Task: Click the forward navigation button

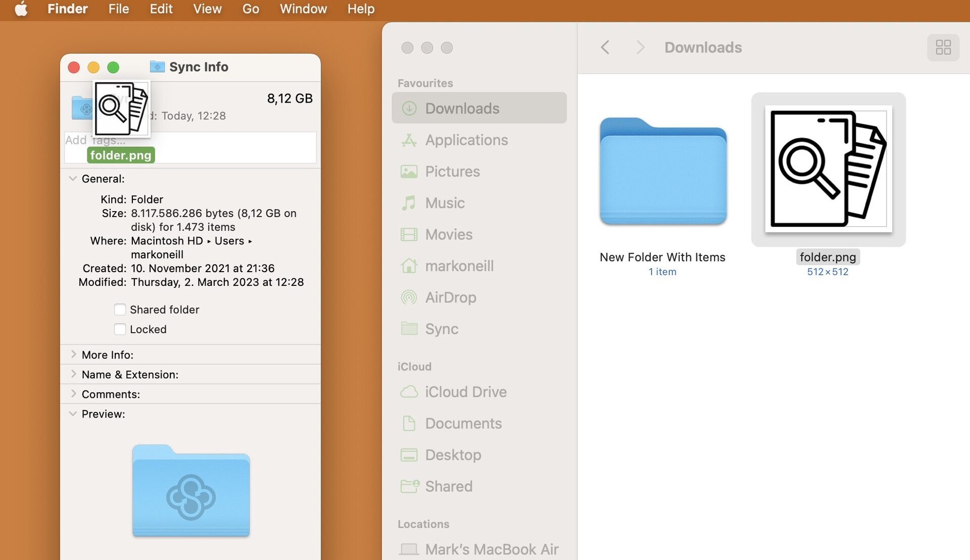Action: click(x=639, y=46)
